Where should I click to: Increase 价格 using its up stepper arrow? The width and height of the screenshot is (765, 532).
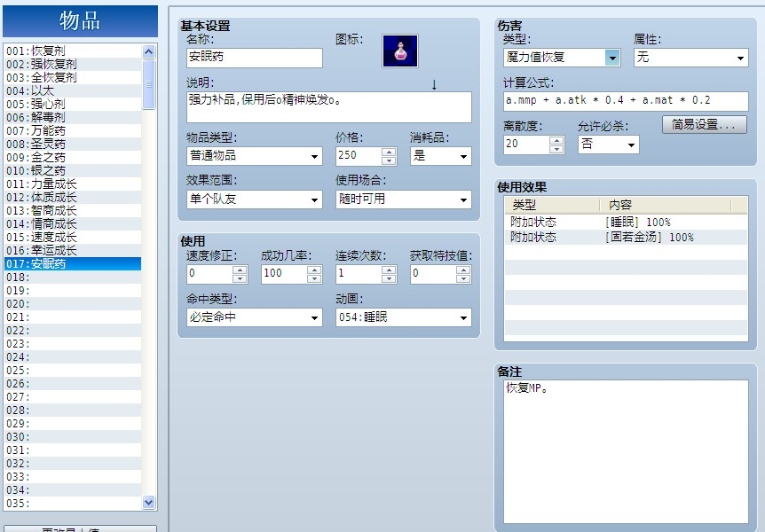pos(388,151)
